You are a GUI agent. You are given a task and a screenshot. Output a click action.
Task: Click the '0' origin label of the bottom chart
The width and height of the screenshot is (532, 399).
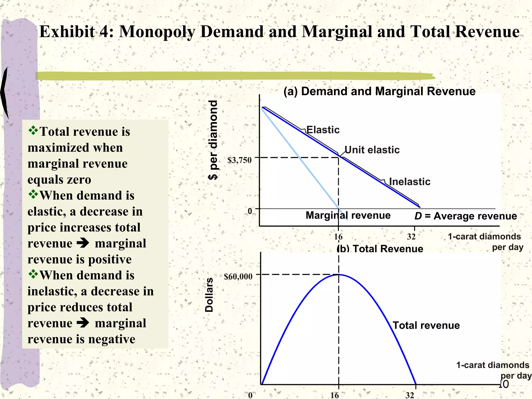click(250, 395)
